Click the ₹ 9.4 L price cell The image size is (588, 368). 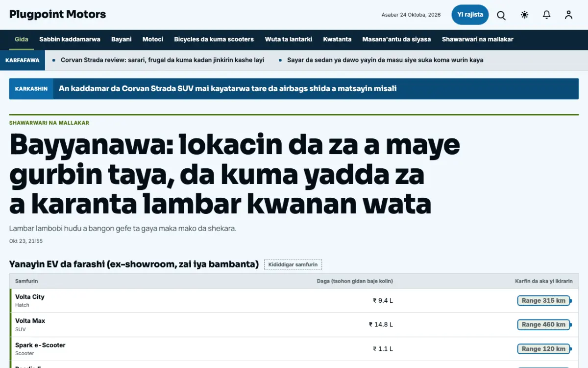383,301
